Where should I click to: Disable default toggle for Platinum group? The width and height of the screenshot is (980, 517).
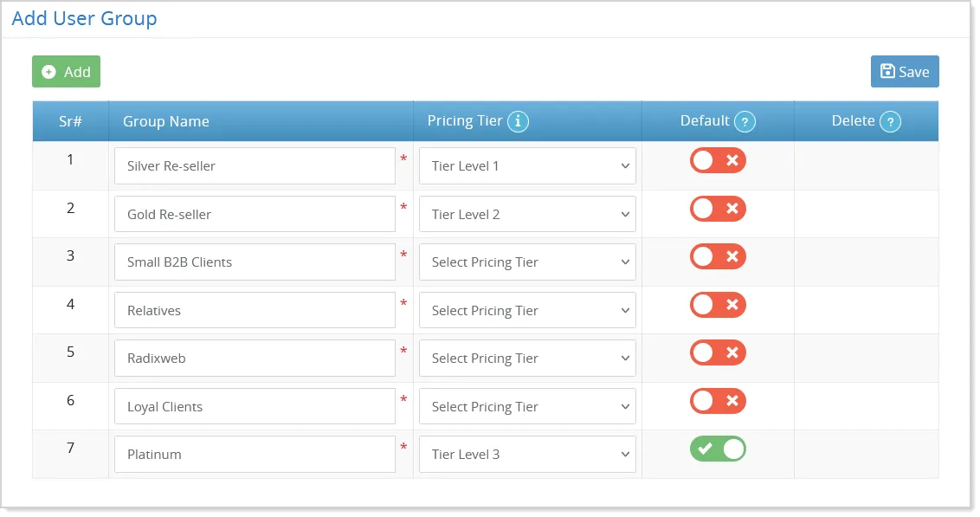click(718, 449)
